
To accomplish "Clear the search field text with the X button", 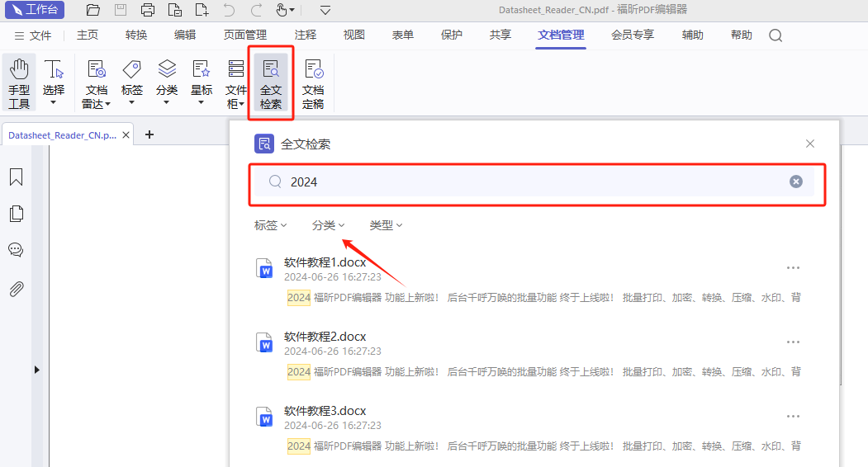I will [795, 182].
